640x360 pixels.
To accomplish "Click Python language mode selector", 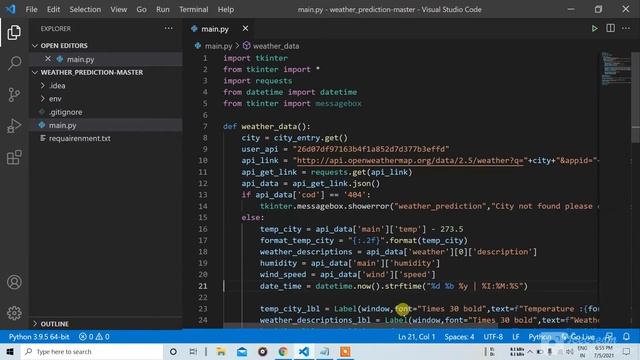I will 540,337.
